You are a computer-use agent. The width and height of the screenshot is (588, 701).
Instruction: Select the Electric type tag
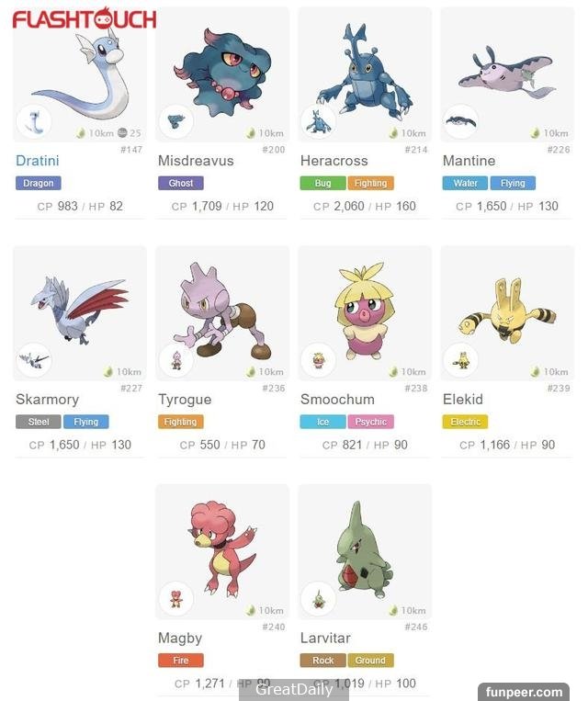point(466,422)
